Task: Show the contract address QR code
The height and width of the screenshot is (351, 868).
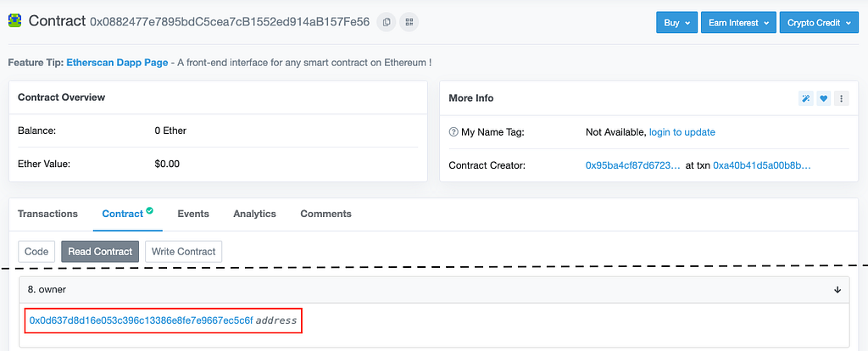Action: (409, 22)
